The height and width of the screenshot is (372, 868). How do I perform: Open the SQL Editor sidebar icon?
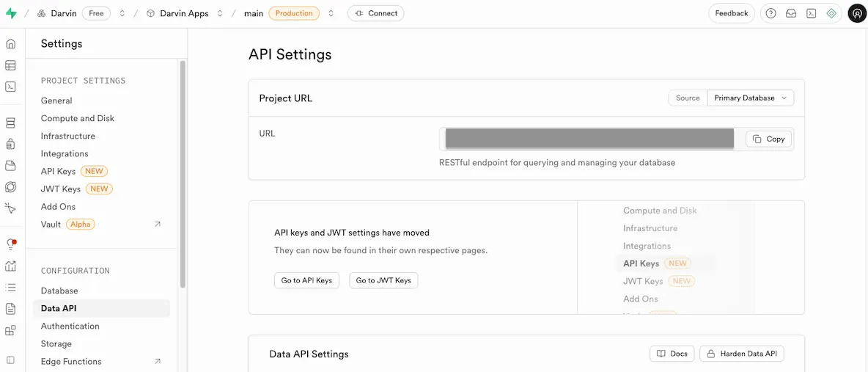pyautogui.click(x=10, y=87)
